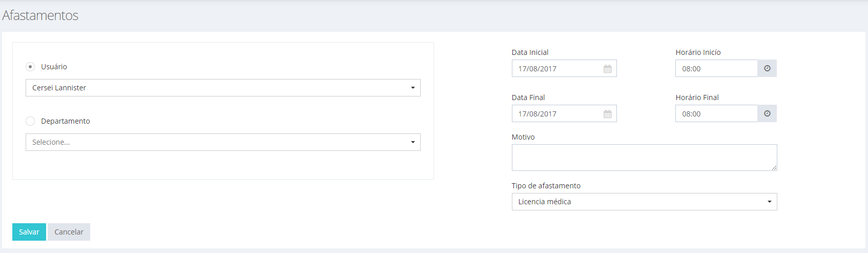Click the Salvar button

click(x=29, y=232)
